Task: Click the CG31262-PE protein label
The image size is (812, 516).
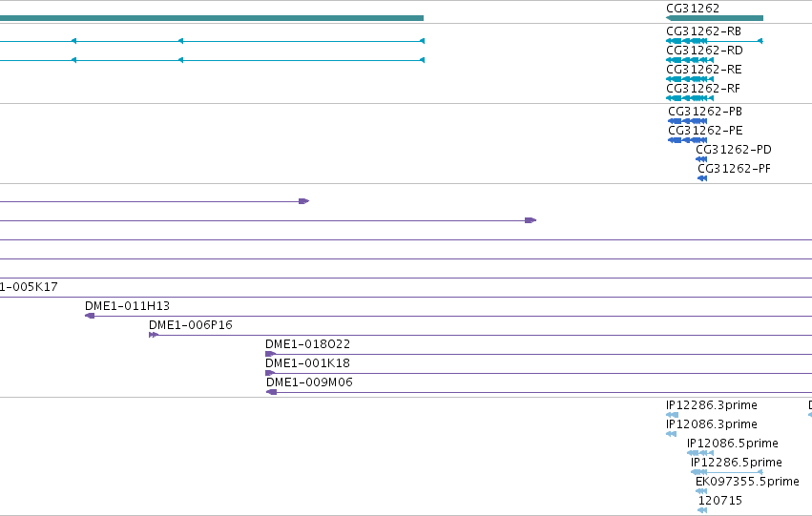Action: click(x=705, y=131)
